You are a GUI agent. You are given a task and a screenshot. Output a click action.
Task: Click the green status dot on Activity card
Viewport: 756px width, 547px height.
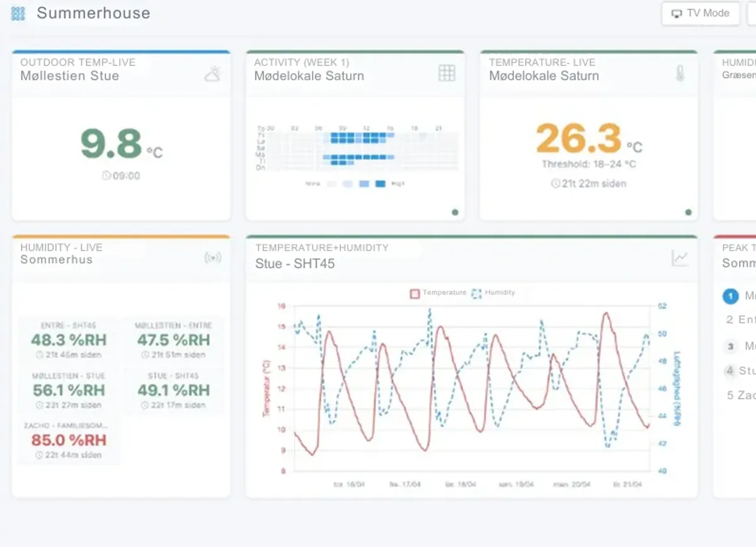pos(455,212)
